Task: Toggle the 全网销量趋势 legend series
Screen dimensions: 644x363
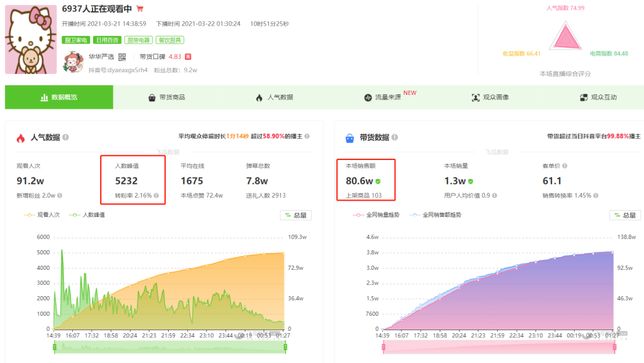Action: click(x=376, y=215)
